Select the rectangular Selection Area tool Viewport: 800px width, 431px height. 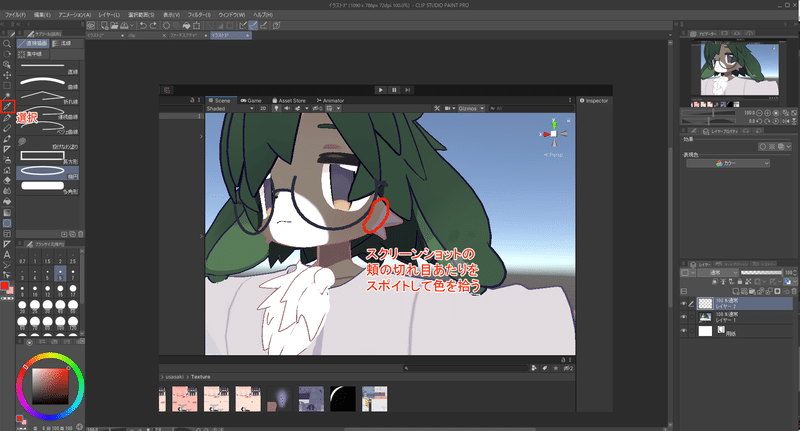7,86
